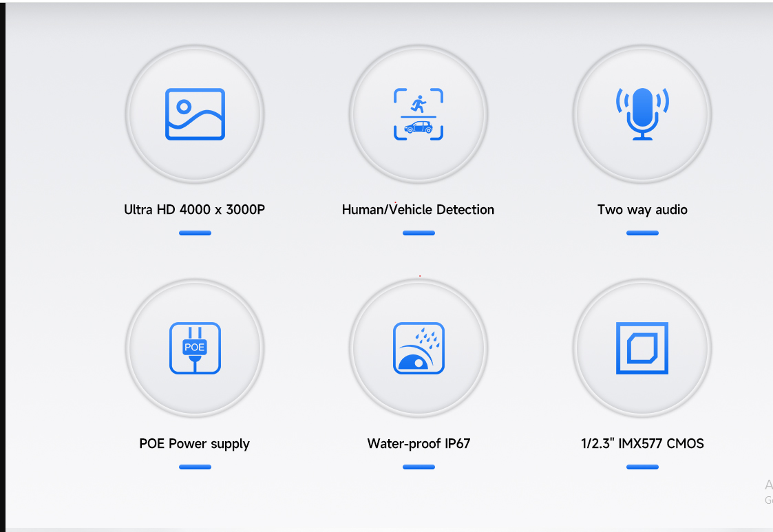
Task: Click blue bar under Water-proof IP67
Action: (419, 467)
